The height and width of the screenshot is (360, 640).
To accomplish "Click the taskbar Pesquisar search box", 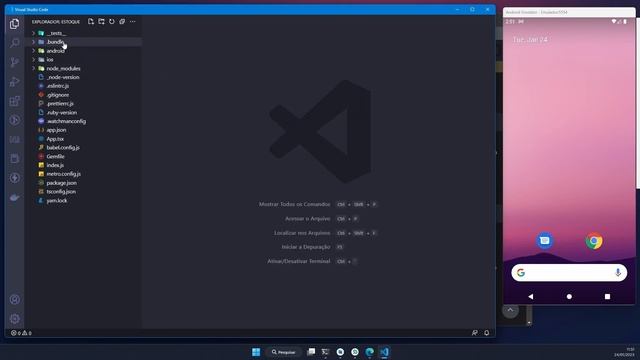I will click(x=284, y=352).
